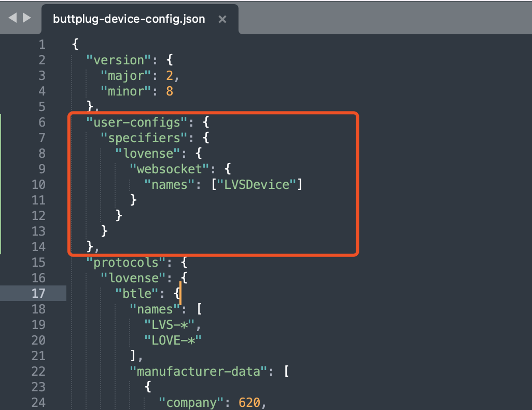532x410 pixels.
Task: Click the "btle" key
Action: tap(137, 294)
